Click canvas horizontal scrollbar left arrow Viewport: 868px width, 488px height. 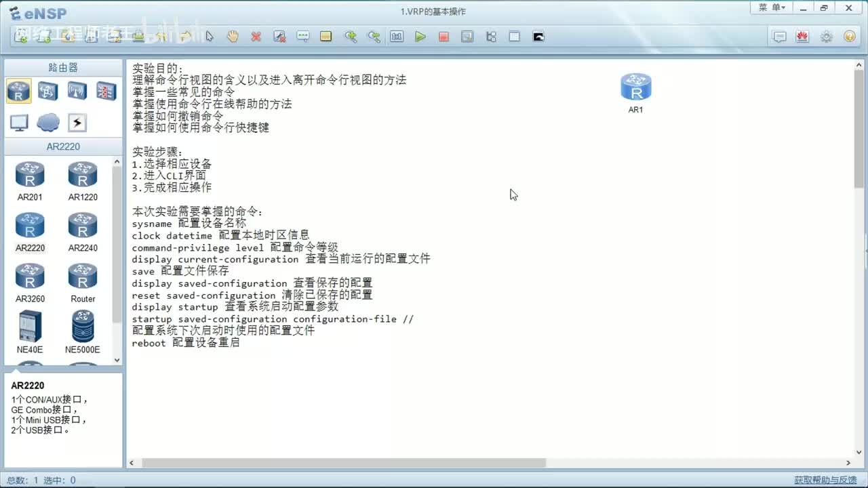(132, 463)
